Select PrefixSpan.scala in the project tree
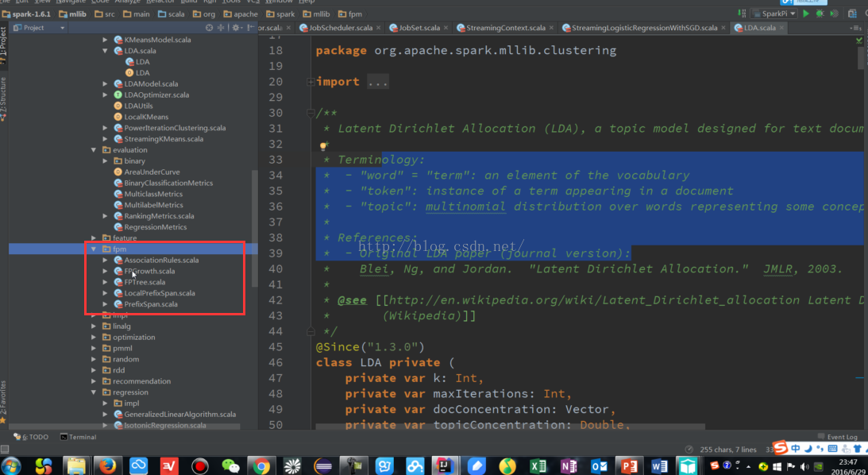Viewport: 868px width, 475px height. click(x=151, y=304)
